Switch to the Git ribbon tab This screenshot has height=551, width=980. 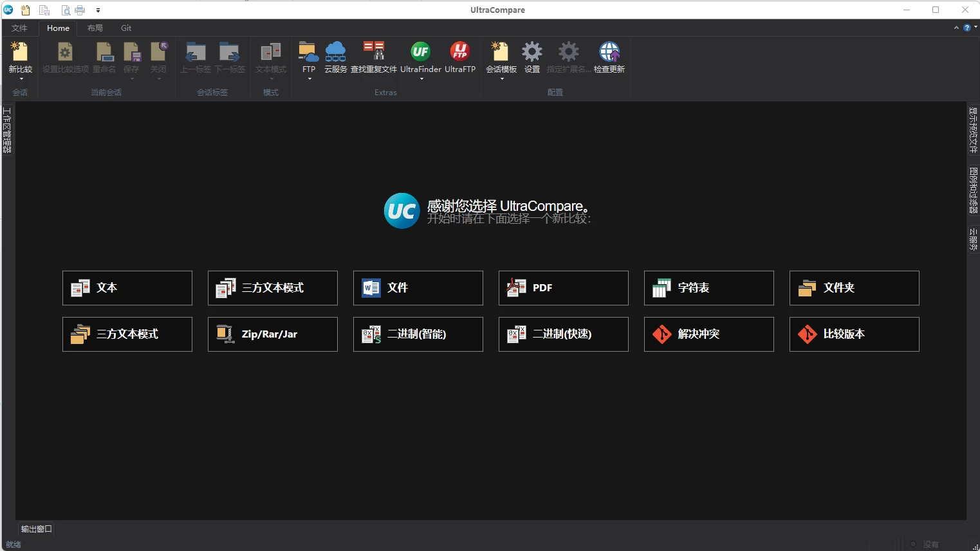point(126,28)
